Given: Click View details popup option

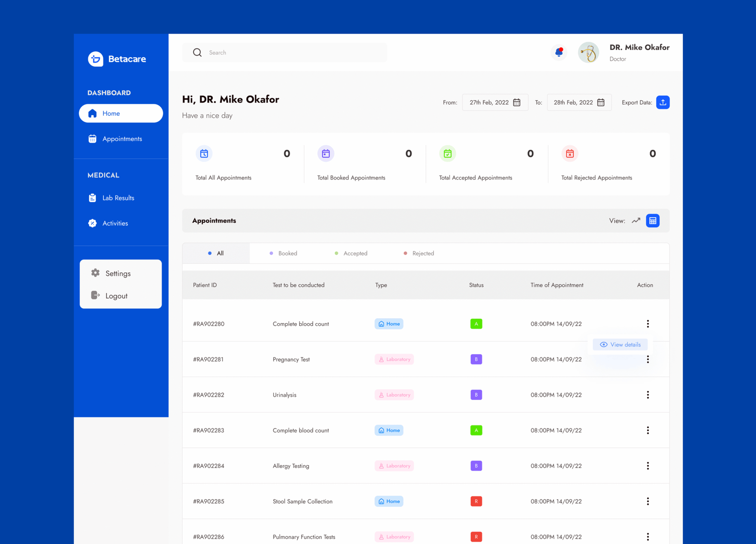Looking at the screenshot, I should coord(620,345).
